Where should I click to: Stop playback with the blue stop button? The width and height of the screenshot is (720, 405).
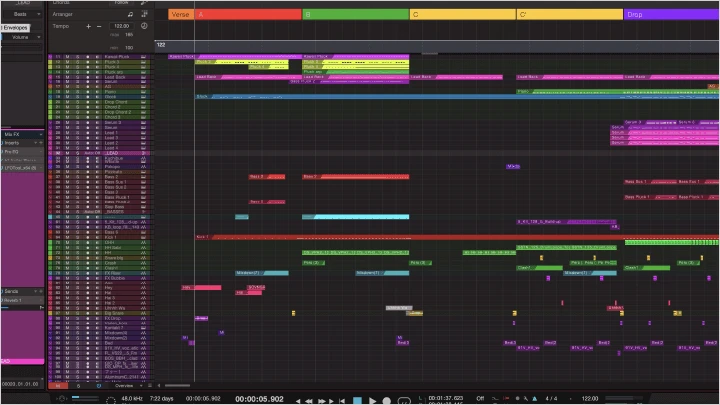pos(357,401)
